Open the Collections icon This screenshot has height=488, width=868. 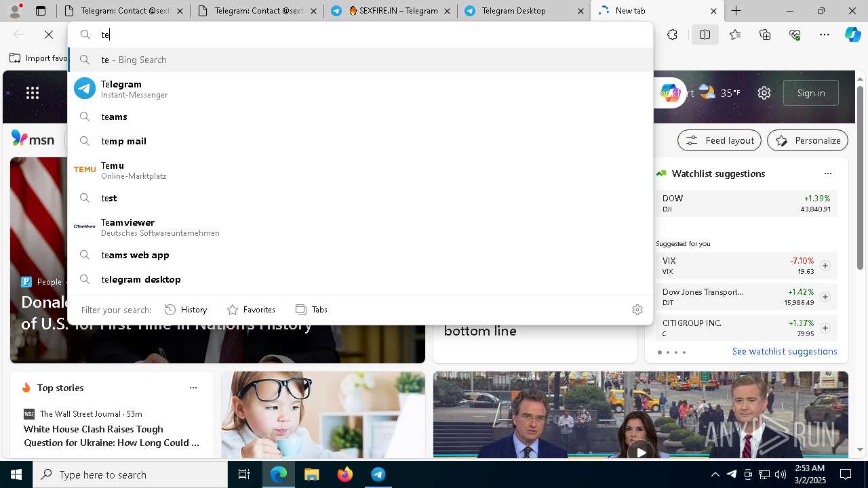765,35
